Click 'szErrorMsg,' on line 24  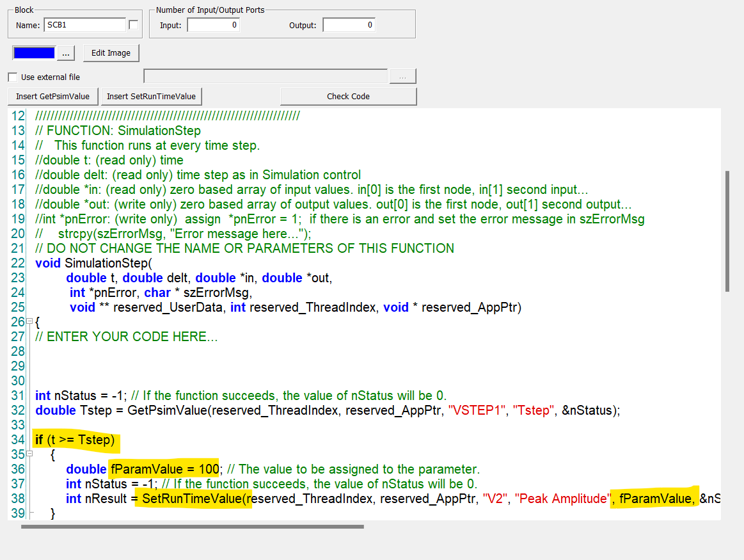coord(218,292)
